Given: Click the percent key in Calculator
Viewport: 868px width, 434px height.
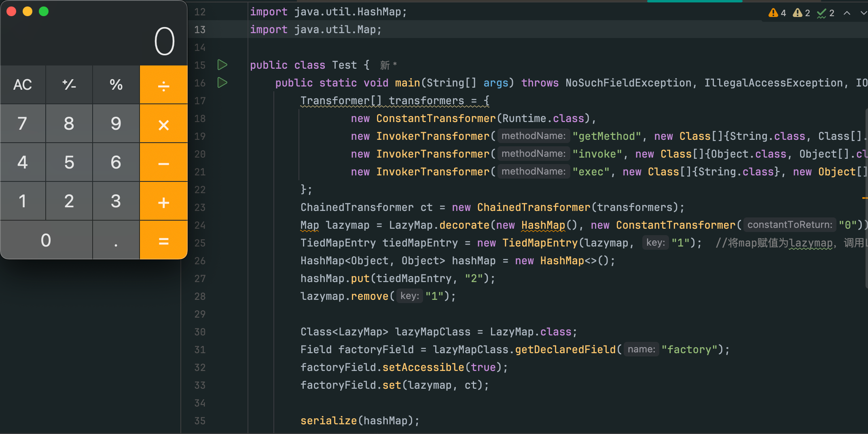Looking at the screenshot, I should coord(116,84).
